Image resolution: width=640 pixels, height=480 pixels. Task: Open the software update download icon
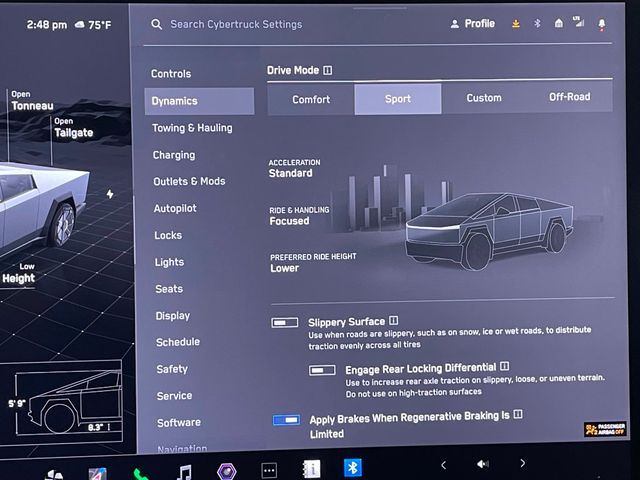(x=516, y=24)
